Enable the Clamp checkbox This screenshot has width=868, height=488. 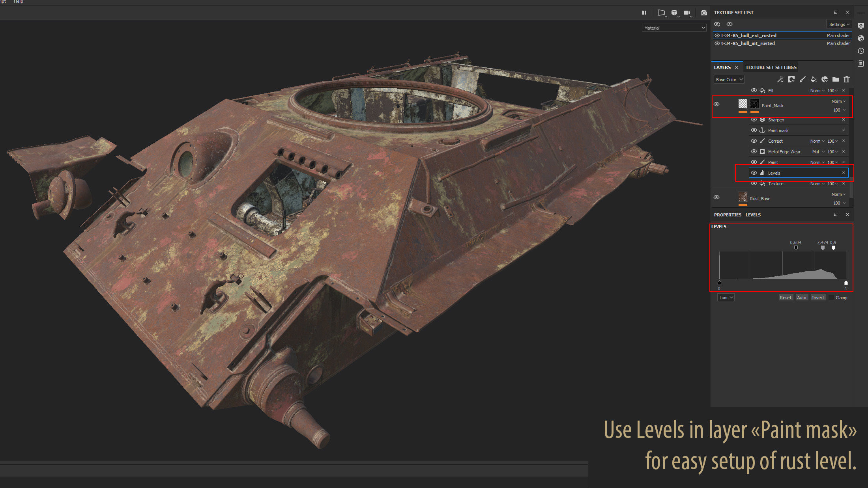tap(831, 298)
